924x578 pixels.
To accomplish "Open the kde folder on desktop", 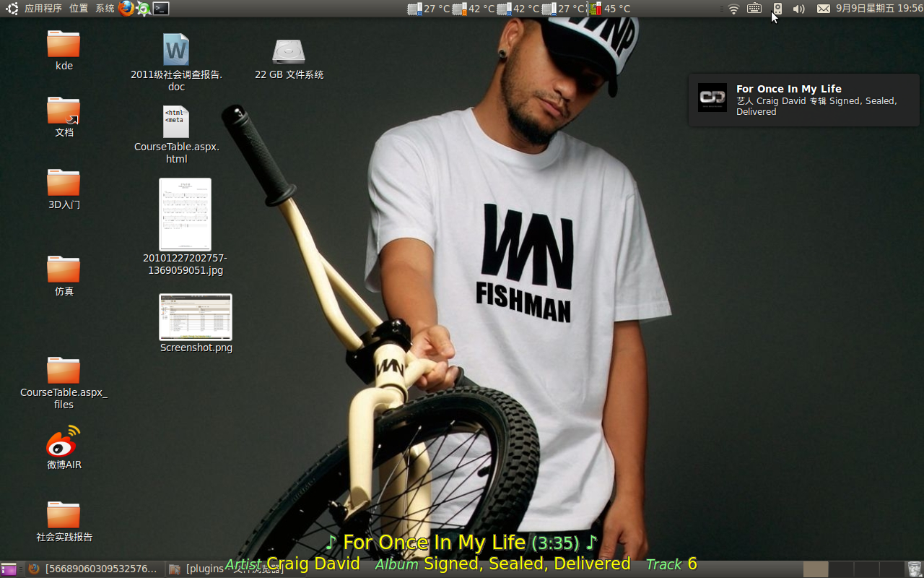I will [64, 43].
